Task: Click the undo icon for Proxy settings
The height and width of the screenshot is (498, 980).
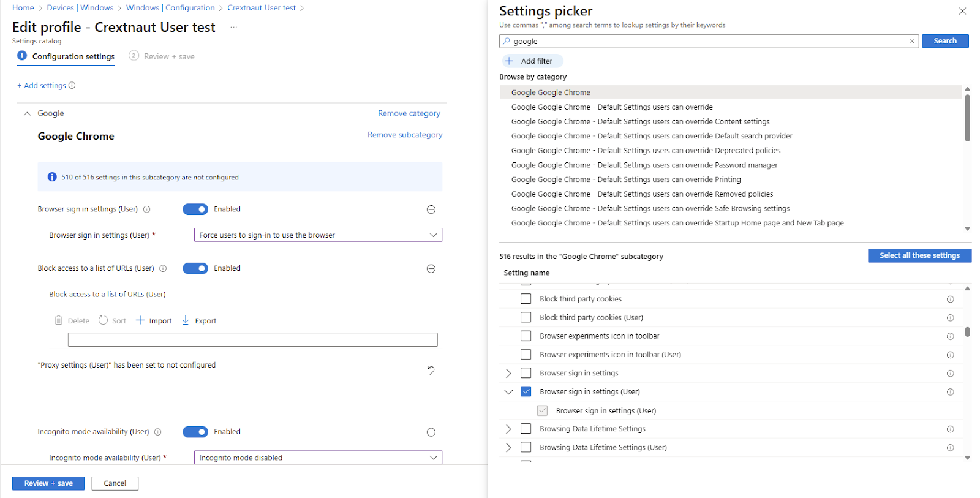Action: click(x=431, y=370)
